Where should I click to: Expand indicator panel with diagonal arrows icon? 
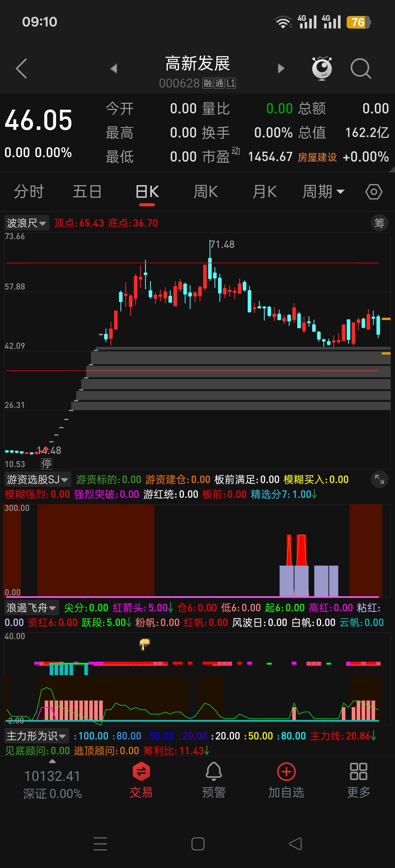point(379,479)
